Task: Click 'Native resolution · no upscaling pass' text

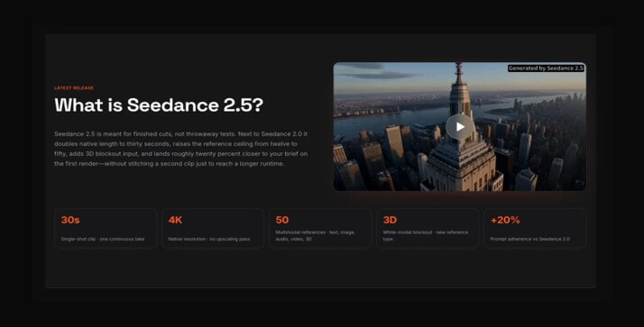Action: 209,239
